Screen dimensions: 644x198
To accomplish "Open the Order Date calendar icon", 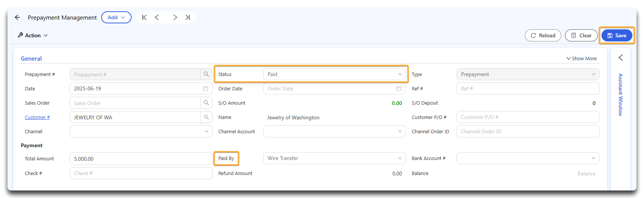I will coord(399,88).
